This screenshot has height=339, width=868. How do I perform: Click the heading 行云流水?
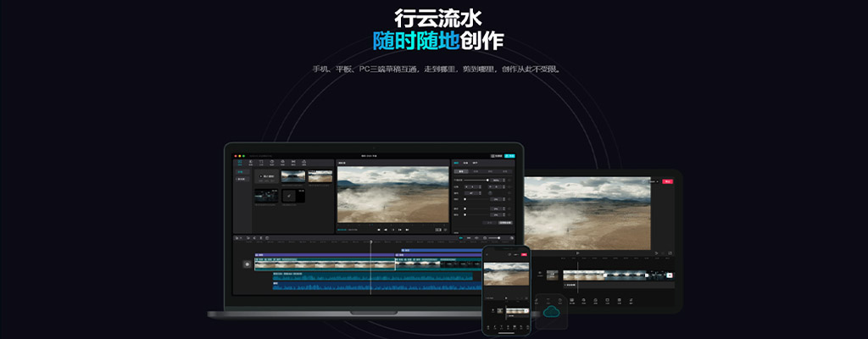[x=438, y=17]
